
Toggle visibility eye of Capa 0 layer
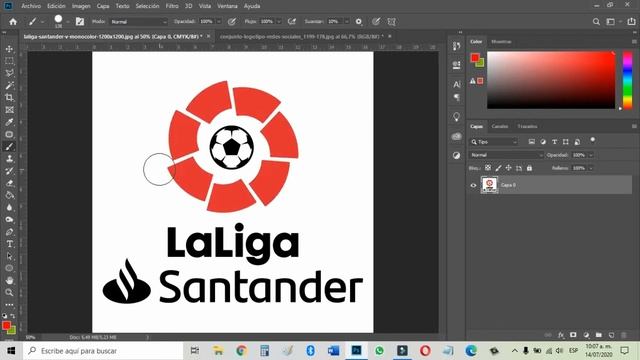click(x=473, y=185)
